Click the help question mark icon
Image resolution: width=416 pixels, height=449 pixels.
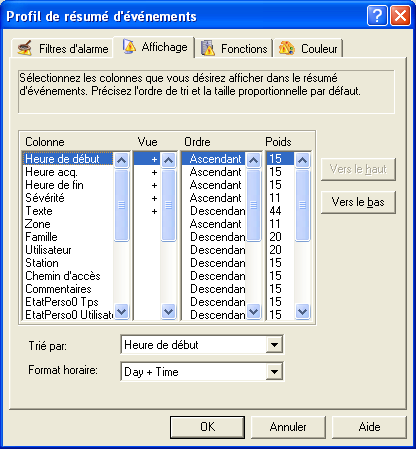(x=377, y=15)
